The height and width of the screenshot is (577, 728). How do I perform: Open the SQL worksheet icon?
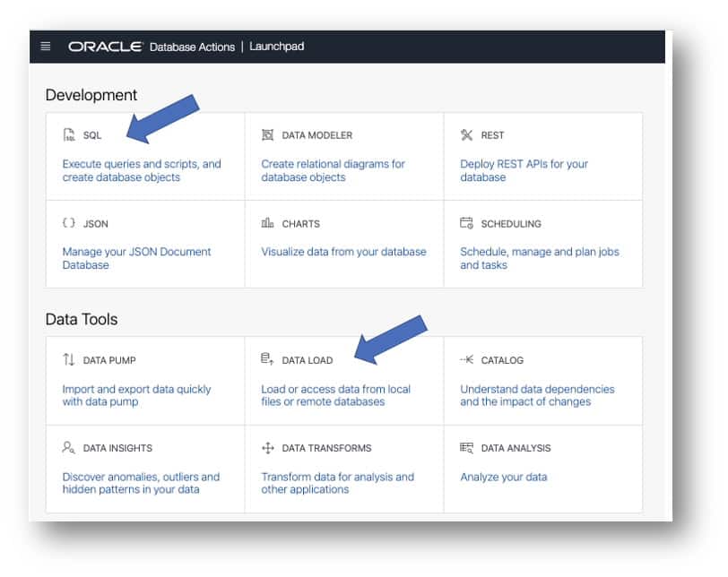click(70, 134)
